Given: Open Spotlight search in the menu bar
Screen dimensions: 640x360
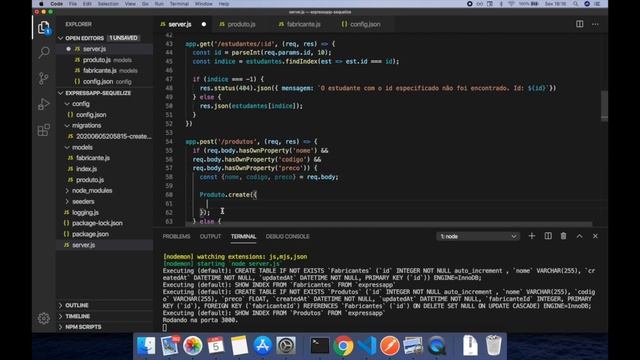Looking at the screenshot, I should tap(575, 4).
